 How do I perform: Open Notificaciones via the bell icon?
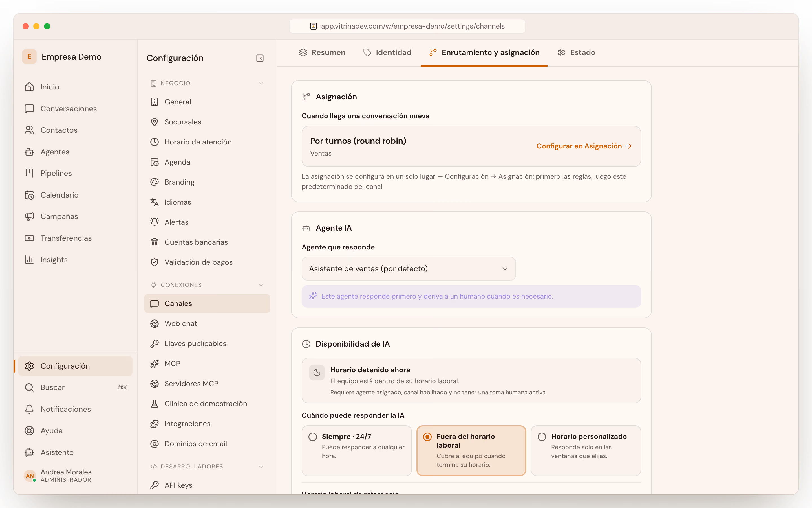click(29, 409)
